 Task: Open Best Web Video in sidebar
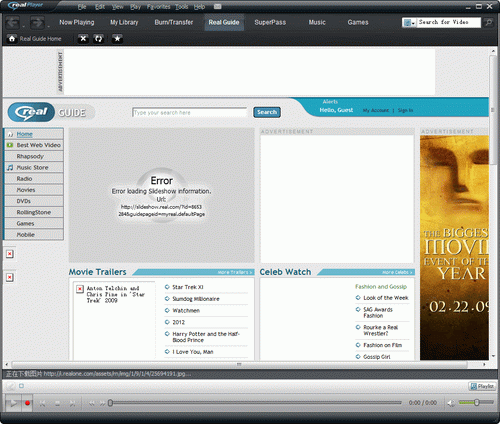[34, 145]
